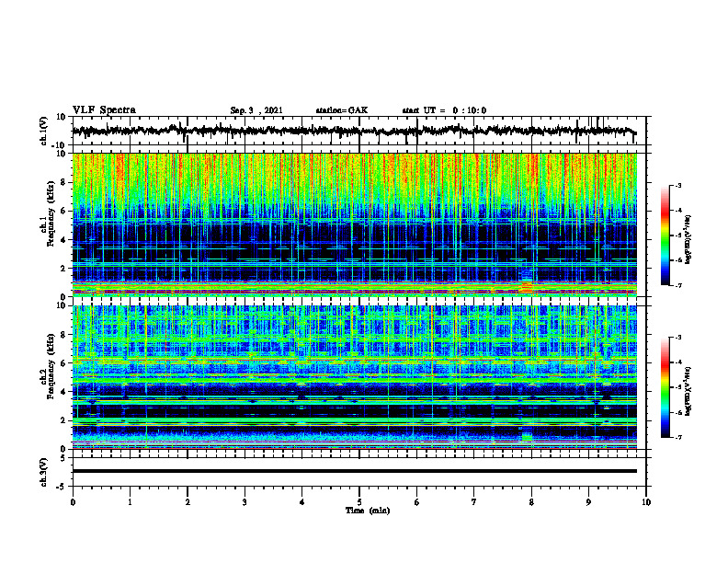The height and width of the screenshot is (563, 728).
Task: Click the time axis tick label "4"
Action: click(x=301, y=502)
